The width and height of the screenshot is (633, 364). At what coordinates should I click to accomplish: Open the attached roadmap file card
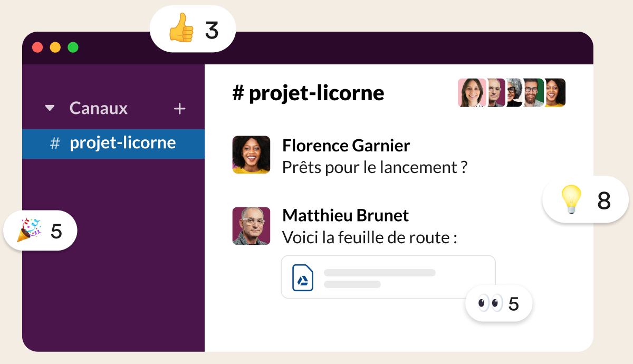[388, 277]
